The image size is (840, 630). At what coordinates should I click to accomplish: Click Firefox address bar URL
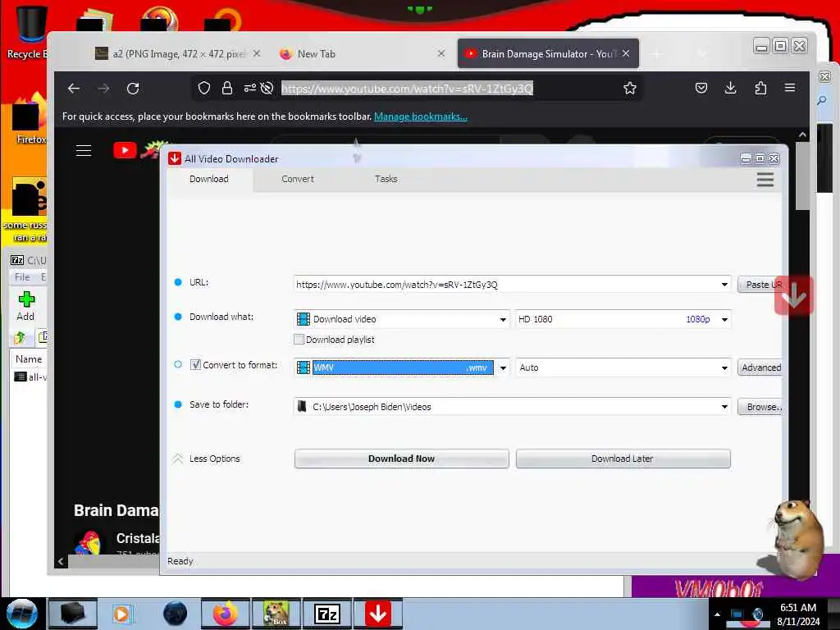[x=407, y=89]
